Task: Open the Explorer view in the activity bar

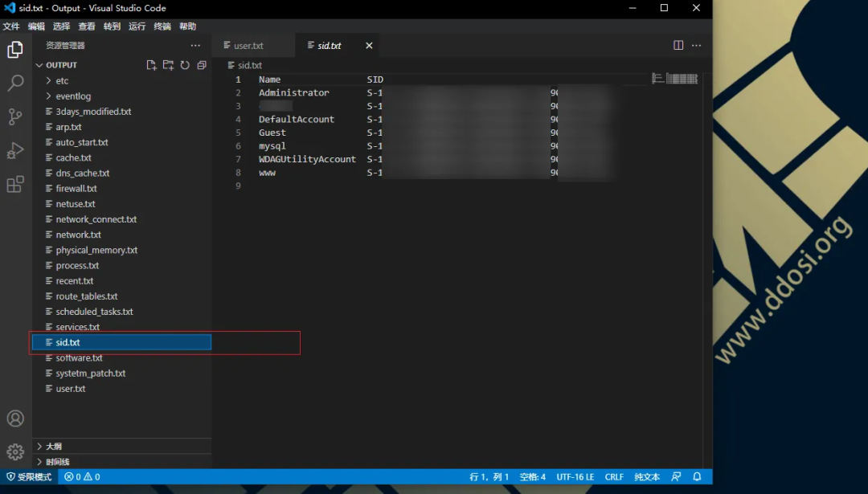Action: tap(15, 51)
